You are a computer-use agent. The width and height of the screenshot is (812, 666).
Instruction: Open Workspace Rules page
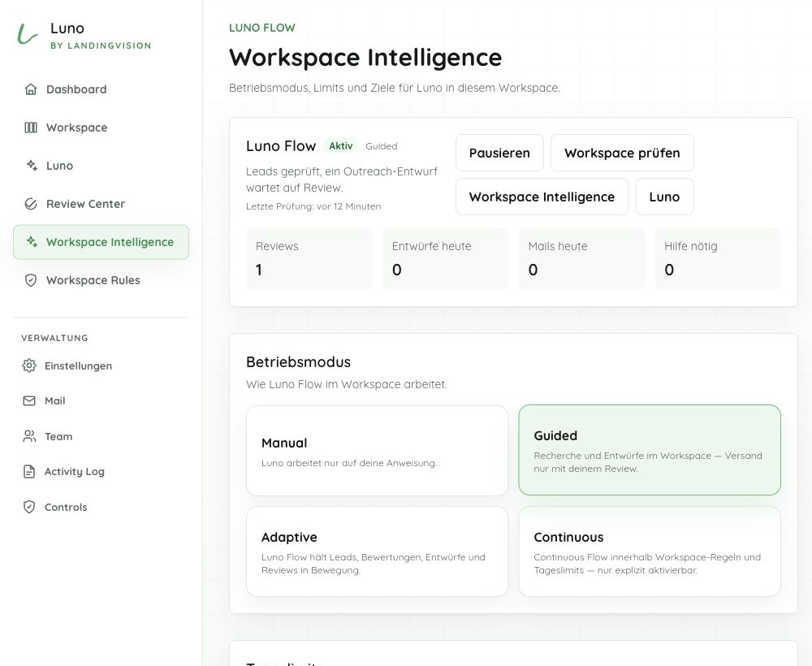tap(101, 280)
